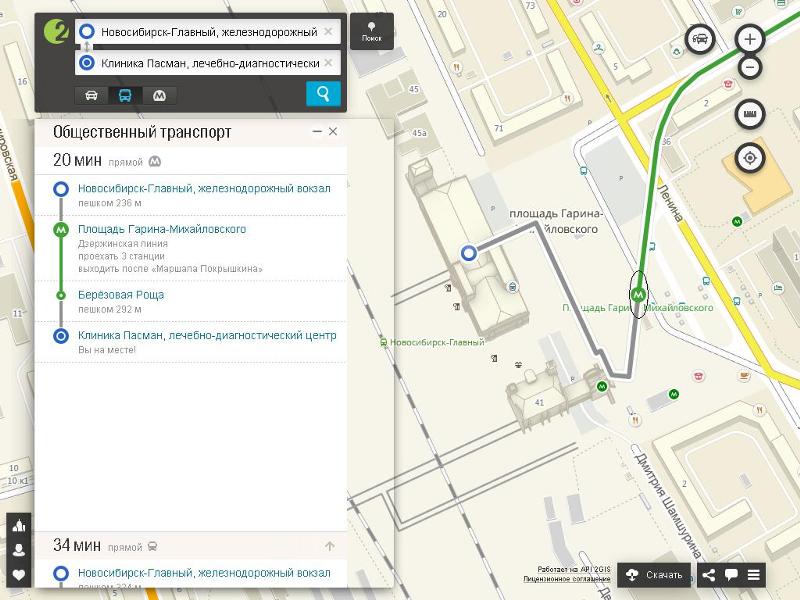Open Площадь Гарина-Михайловского station link

click(162, 229)
